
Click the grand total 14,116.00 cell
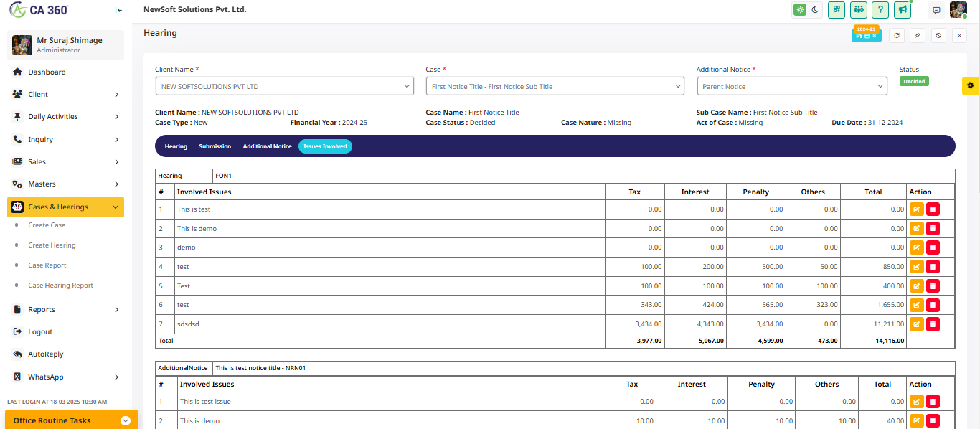point(874,341)
